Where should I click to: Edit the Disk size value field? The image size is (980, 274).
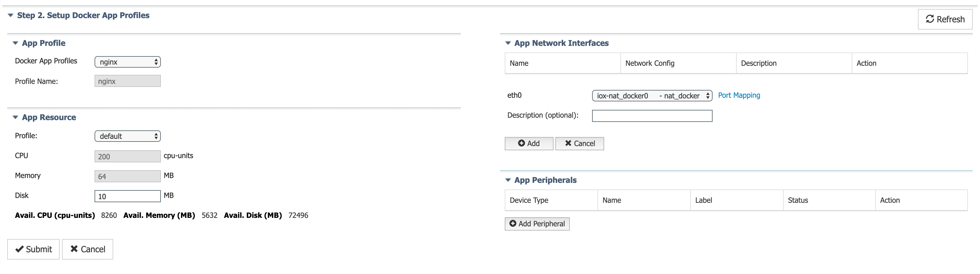point(127,196)
